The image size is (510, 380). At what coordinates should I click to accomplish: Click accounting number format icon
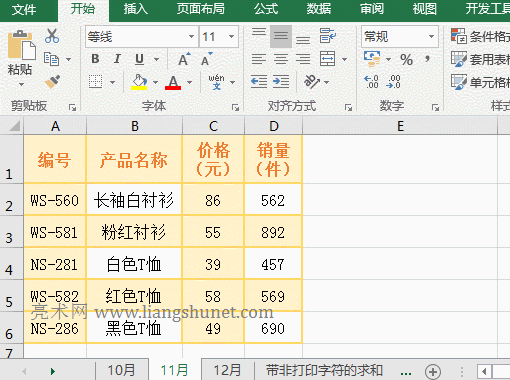tap(372, 59)
